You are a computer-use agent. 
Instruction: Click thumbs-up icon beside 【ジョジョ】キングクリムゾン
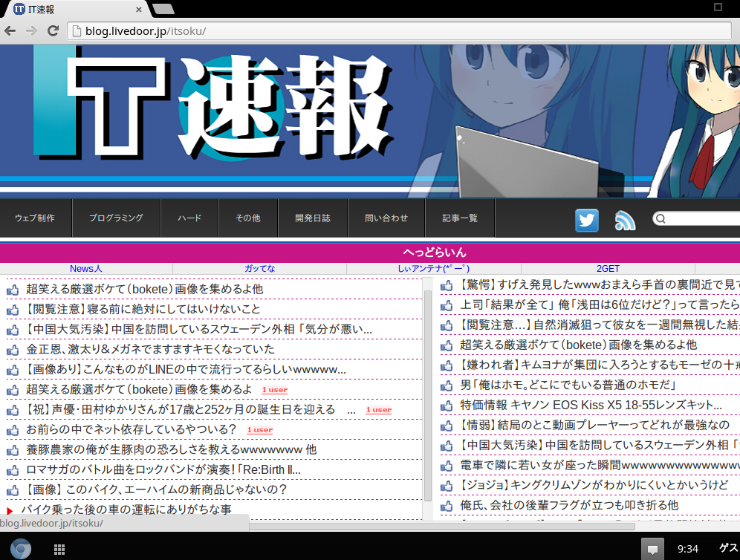tap(447, 486)
